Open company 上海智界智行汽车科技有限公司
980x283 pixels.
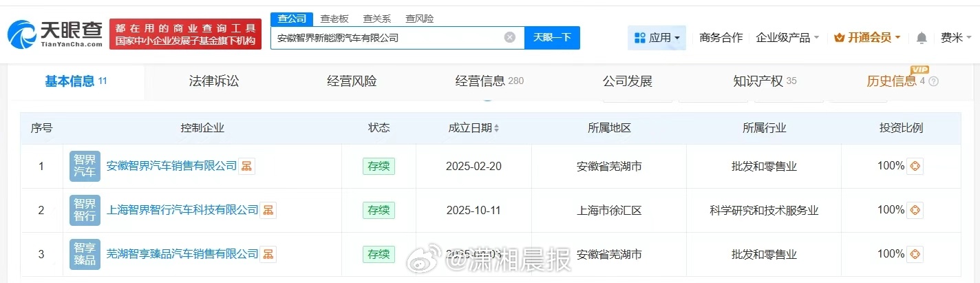coord(182,210)
